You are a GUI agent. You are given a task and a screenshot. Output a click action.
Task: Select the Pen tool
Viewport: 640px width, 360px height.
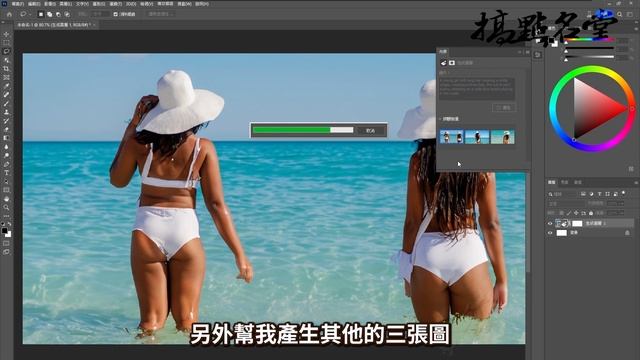click(x=6, y=164)
